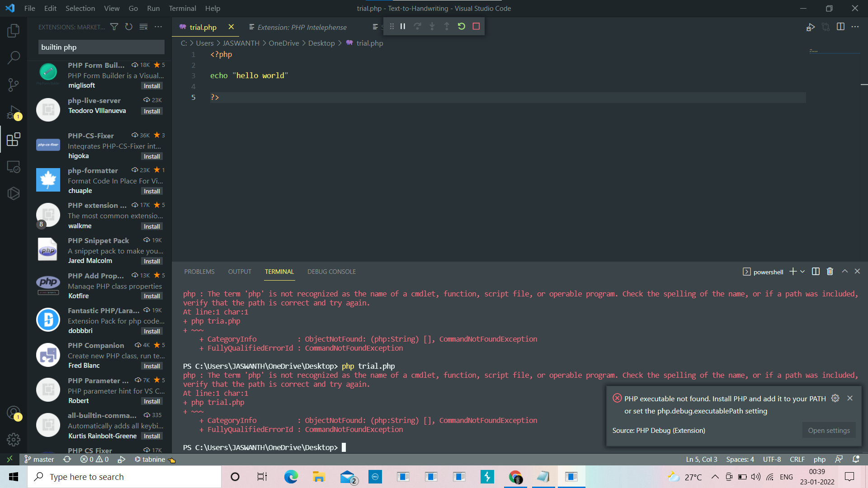Open Windows Start menu
This screenshot has height=488, width=868.
(14, 477)
